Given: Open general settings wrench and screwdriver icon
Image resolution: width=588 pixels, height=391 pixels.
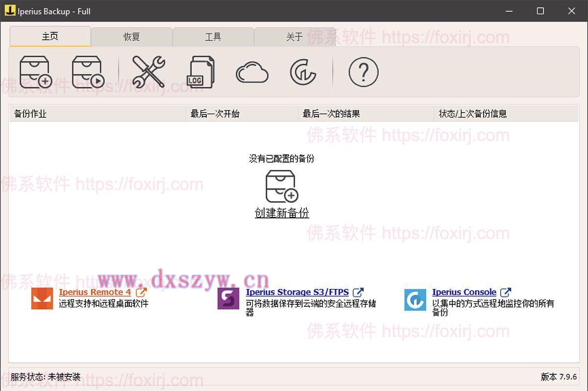Looking at the screenshot, I should coord(148,72).
